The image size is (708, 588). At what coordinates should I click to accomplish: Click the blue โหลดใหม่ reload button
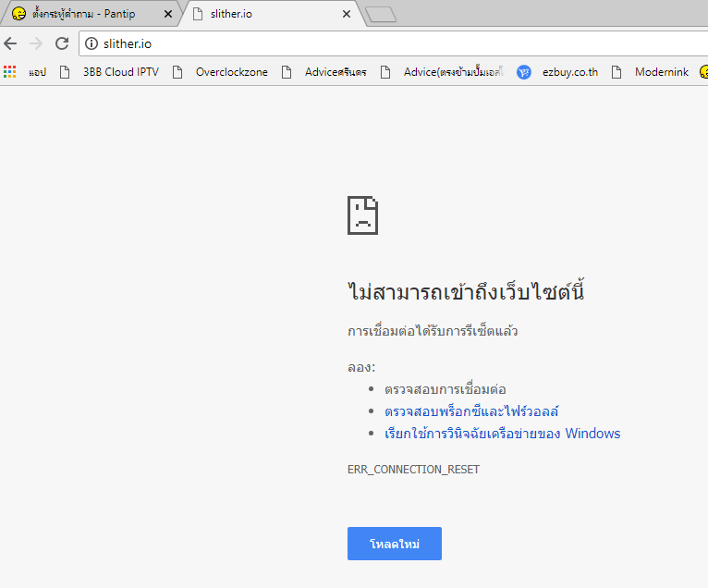394,544
